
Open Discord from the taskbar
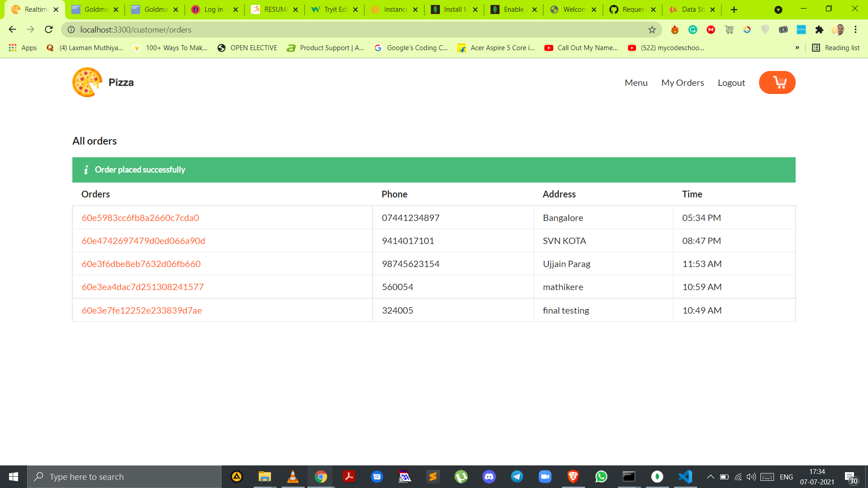tap(489, 476)
